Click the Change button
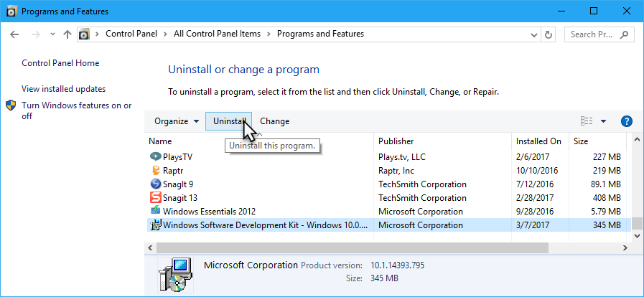 pos(274,121)
